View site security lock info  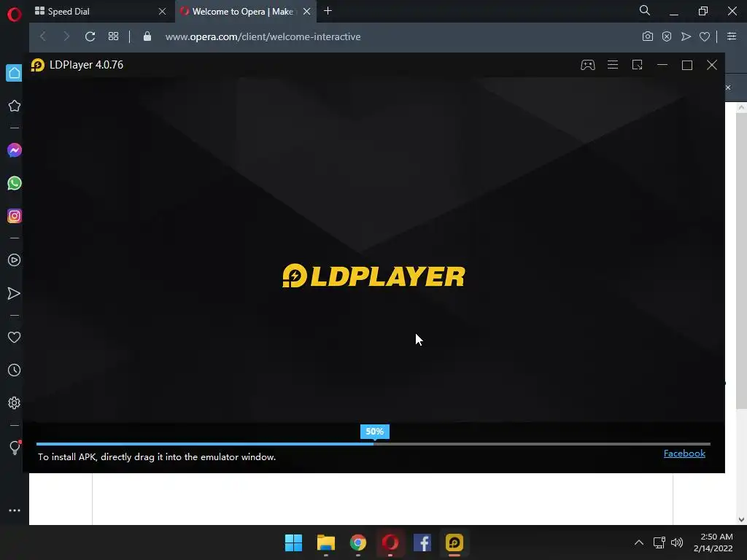click(147, 36)
